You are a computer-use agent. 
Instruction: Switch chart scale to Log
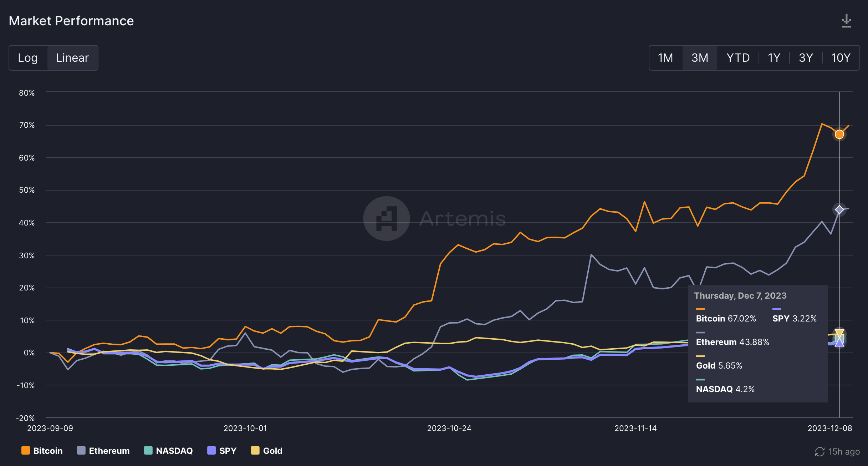[x=28, y=58]
